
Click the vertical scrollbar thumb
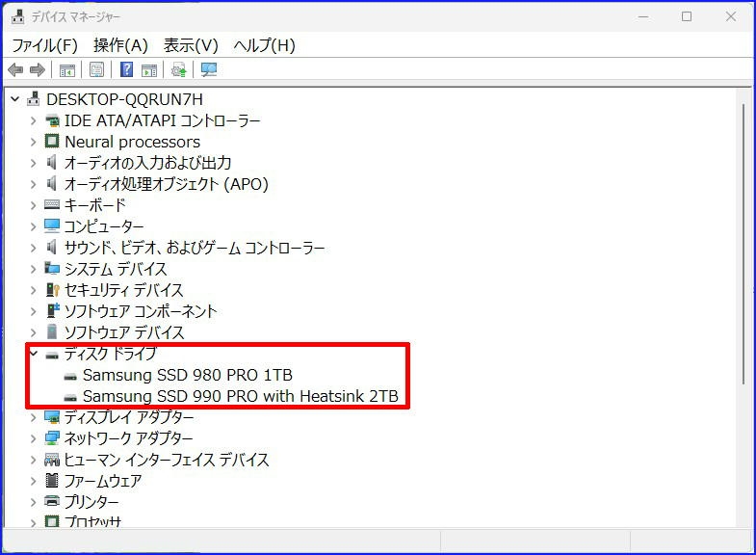pyautogui.click(x=744, y=244)
